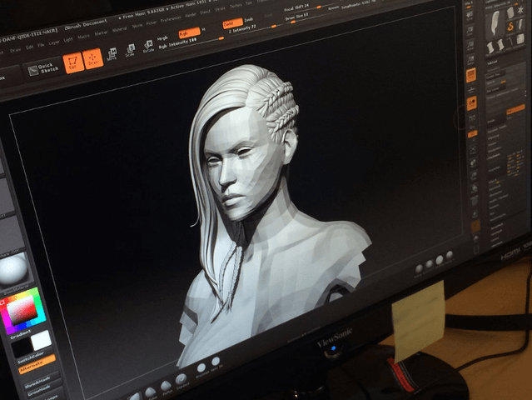The width and height of the screenshot is (532, 400).
Task: Toggle the M material mode
Action: 203,30
